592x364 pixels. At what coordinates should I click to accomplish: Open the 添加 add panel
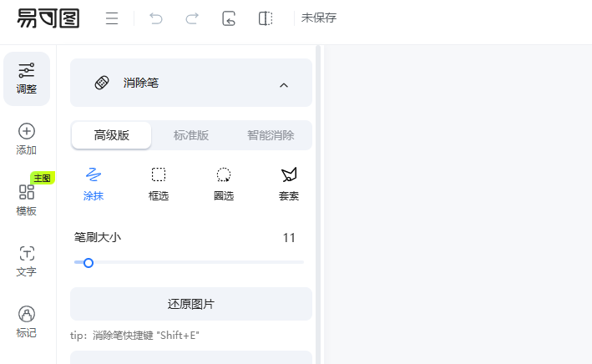point(27,139)
